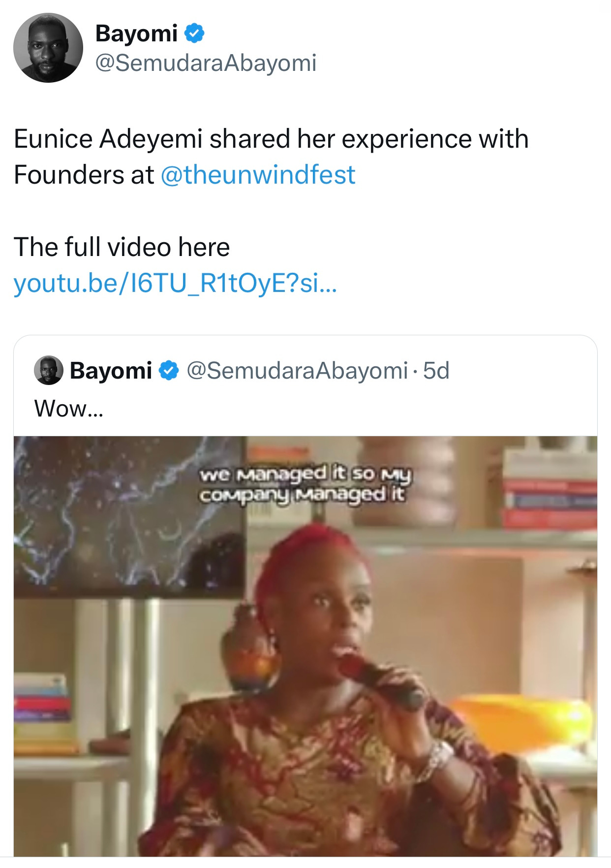Click the blue verified badge beside top Bayomi name

(x=194, y=33)
